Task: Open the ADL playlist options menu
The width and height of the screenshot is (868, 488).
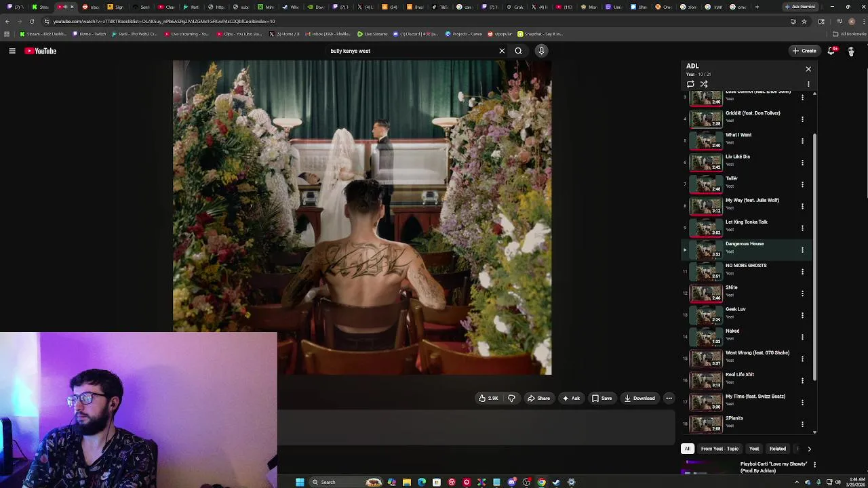Action: (x=808, y=84)
